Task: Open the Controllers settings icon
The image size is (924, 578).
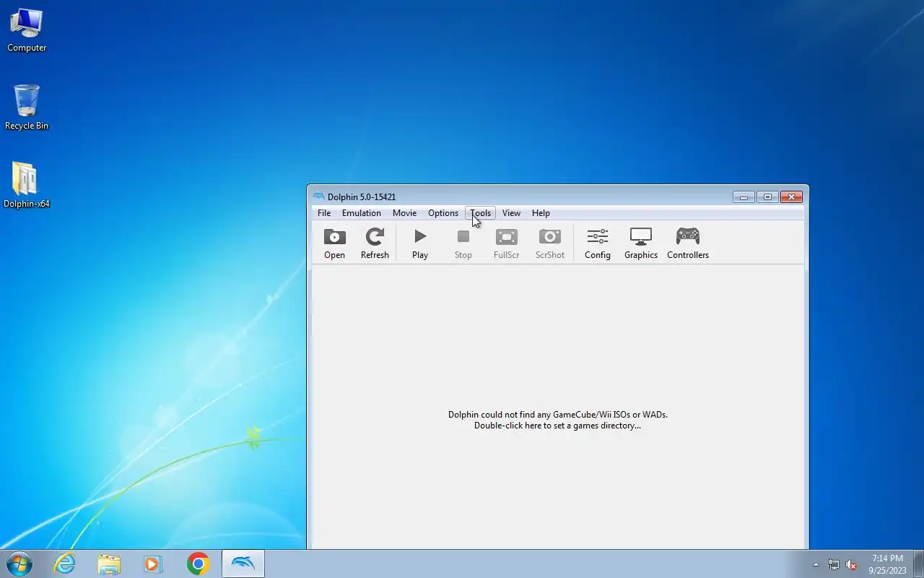Action: pos(688,243)
